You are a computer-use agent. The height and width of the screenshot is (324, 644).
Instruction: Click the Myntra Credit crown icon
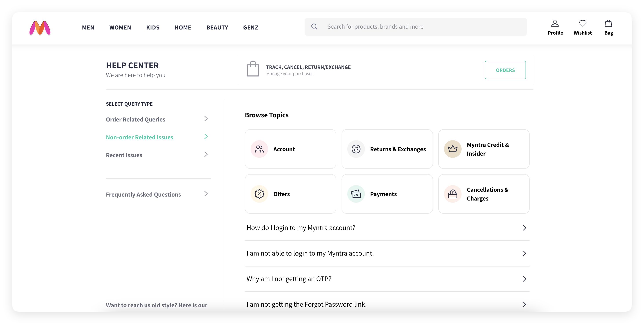(453, 149)
